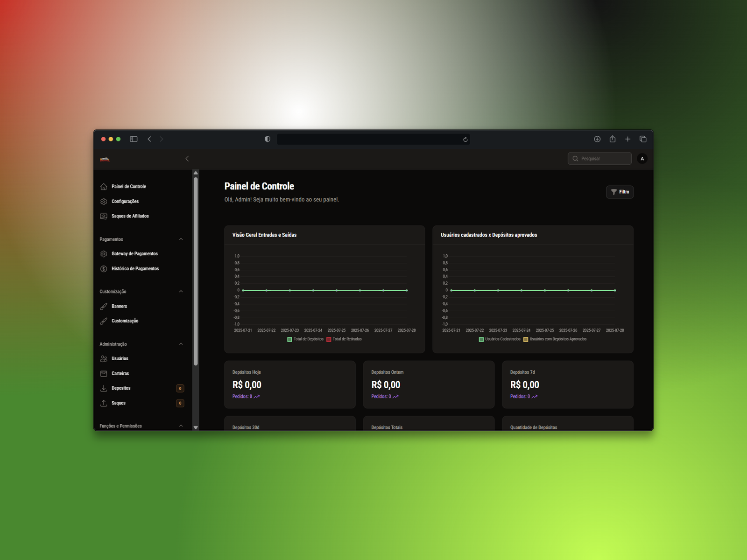Open Gateway de Pagamentos menu item
Screen dimensions: 747x560
(x=134, y=254)
